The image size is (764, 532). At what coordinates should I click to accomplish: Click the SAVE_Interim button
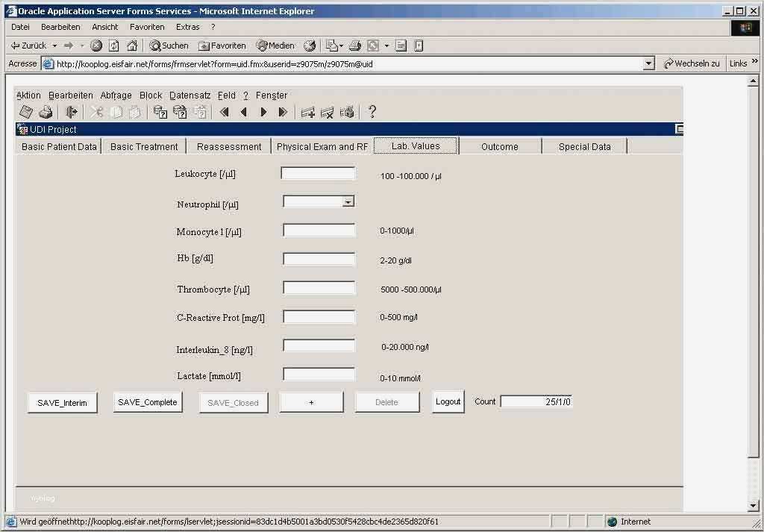pyautogui.click(x=63, y=403)
